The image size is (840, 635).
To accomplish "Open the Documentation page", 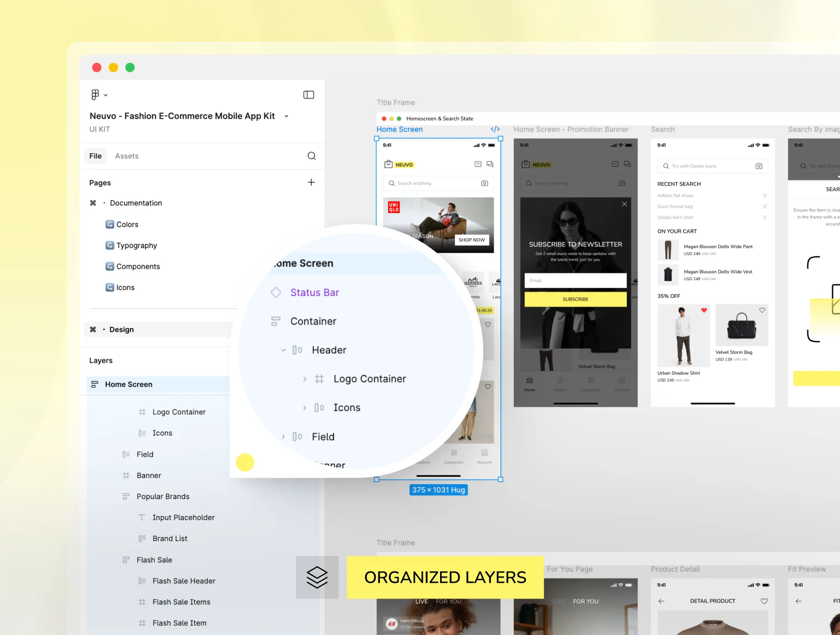I will (x=136, y=203).
